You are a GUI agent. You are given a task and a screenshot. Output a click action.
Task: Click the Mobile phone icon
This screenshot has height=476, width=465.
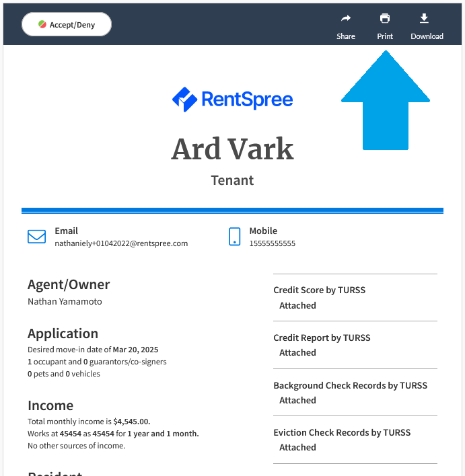(234, 237)
